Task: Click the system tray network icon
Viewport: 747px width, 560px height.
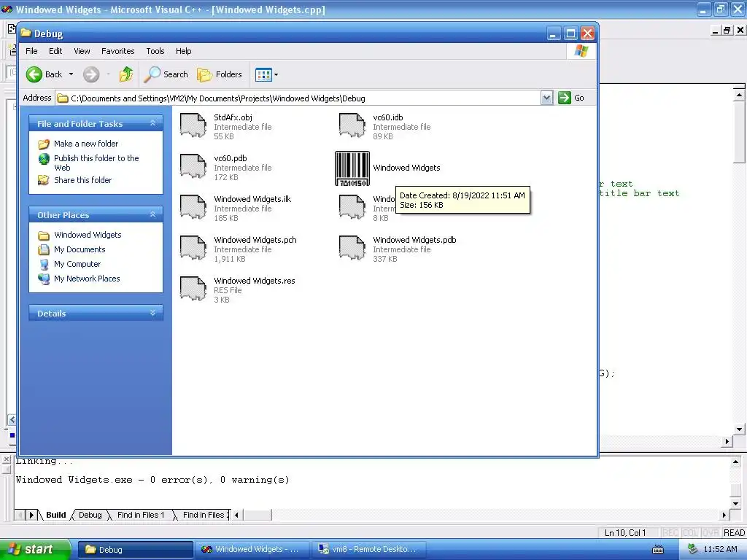Action: point(693,549)
